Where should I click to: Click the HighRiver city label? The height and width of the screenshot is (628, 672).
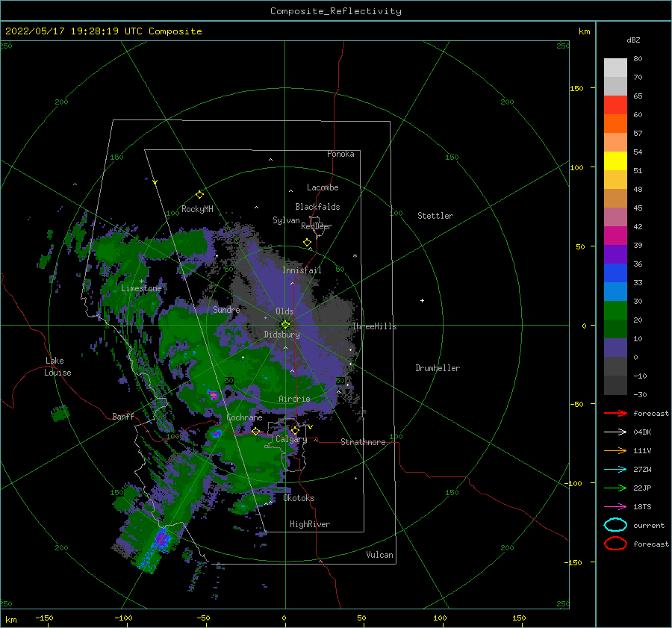(310, 524)
